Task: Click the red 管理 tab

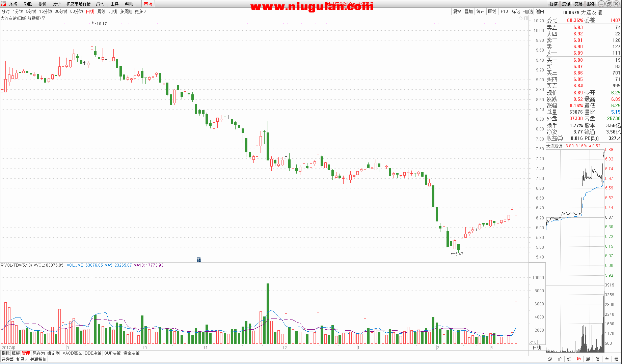Action: (26, 353)
